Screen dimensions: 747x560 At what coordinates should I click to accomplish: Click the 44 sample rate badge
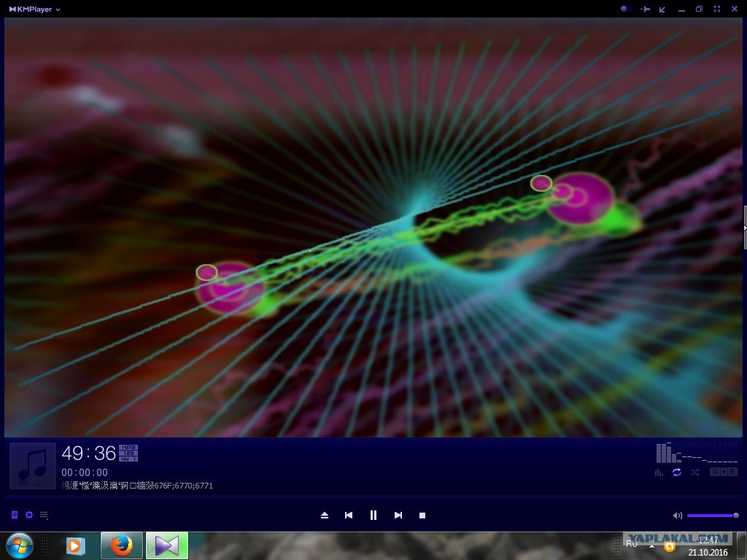coord(128,459)
